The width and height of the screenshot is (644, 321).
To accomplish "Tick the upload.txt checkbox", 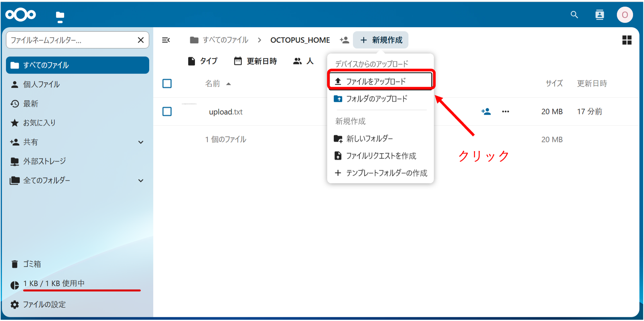I will 167,112.
